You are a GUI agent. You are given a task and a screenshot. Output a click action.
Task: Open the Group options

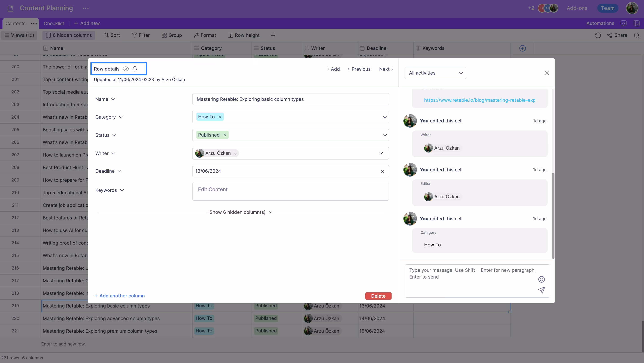pyautogui.click(x=172, y=35)
